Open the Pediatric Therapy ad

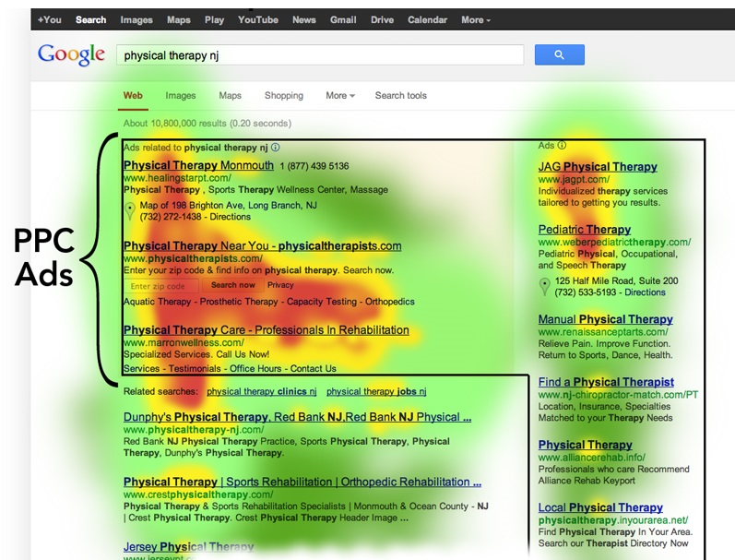[585, 230]
